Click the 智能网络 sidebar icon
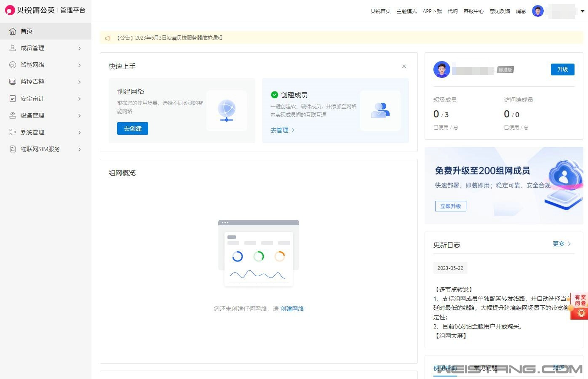The height and width of the screenshot is (379, 588). [x=13, y=65]
